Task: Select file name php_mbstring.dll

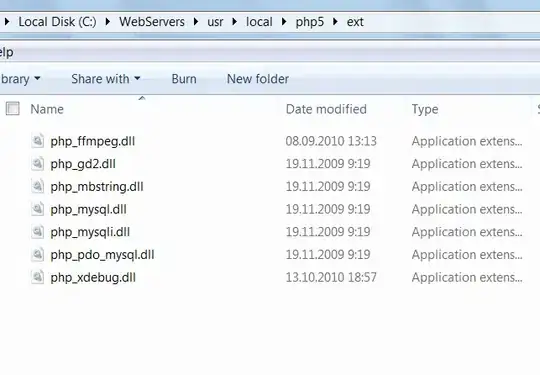Action: (97, 187)
